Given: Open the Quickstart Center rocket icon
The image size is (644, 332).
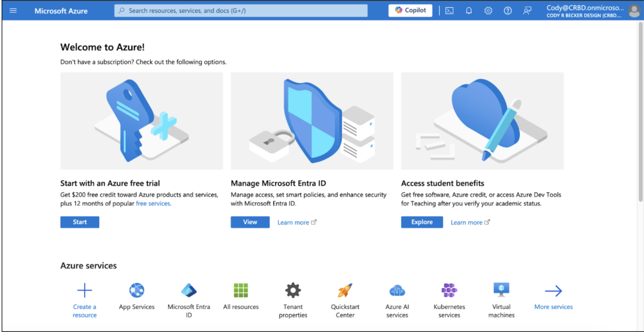Looking at the screenshot, I should pos(345,291).
